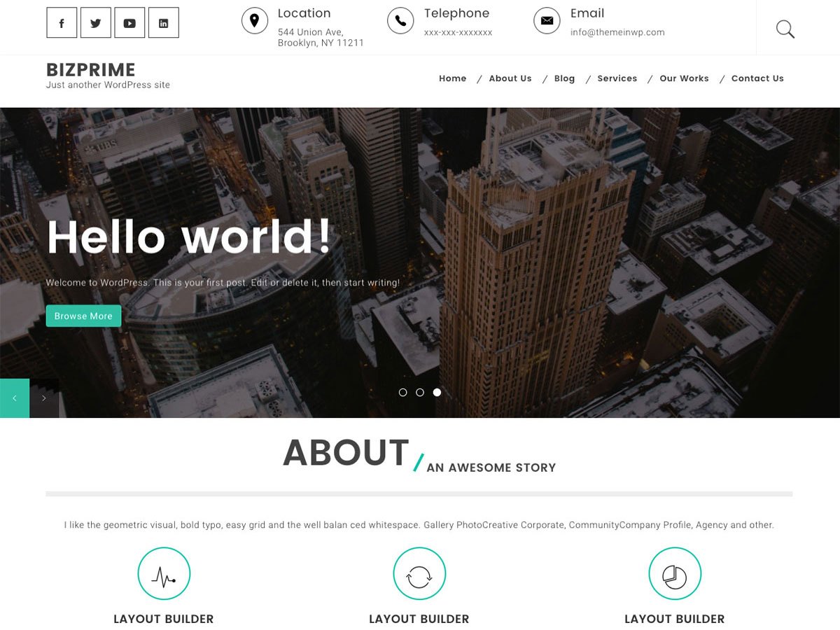Select the third slider dot
Viewport: 840px width, 630px height.
click(437, 393)
